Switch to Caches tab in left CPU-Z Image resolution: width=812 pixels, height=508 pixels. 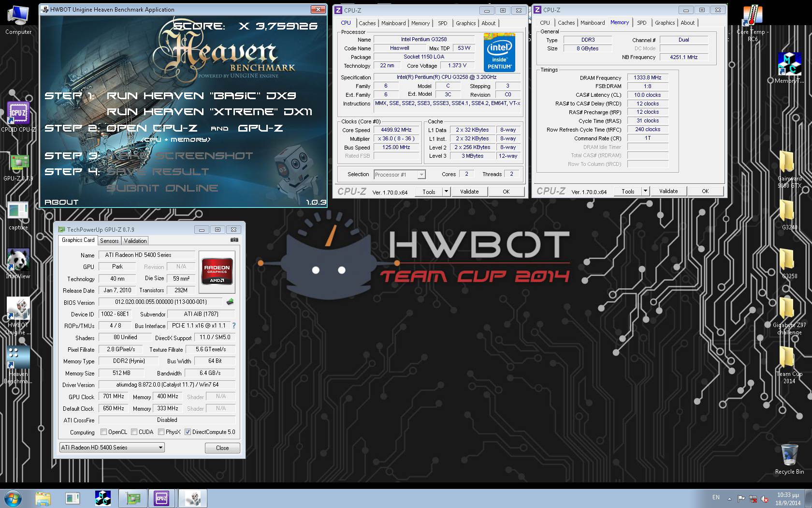(x=367, y=23)
